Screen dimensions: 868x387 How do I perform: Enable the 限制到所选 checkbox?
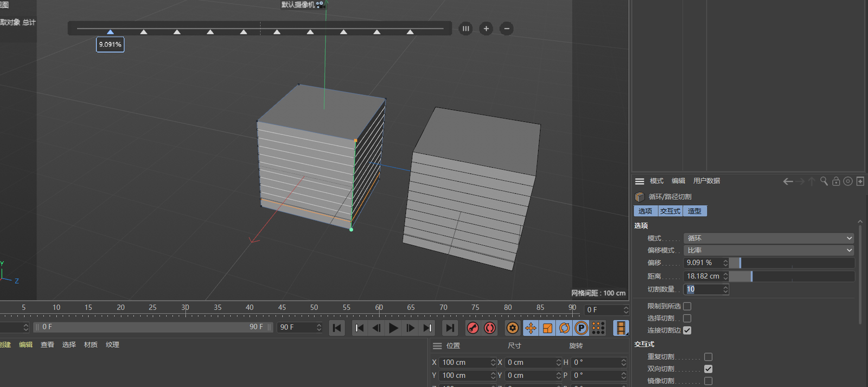[x=687, y=306]
